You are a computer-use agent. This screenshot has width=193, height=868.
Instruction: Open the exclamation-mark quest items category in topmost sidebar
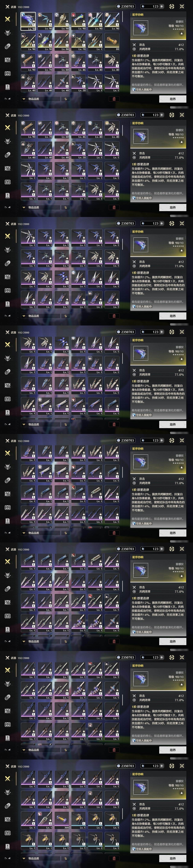pyautogui.click(x=7, y=87)
